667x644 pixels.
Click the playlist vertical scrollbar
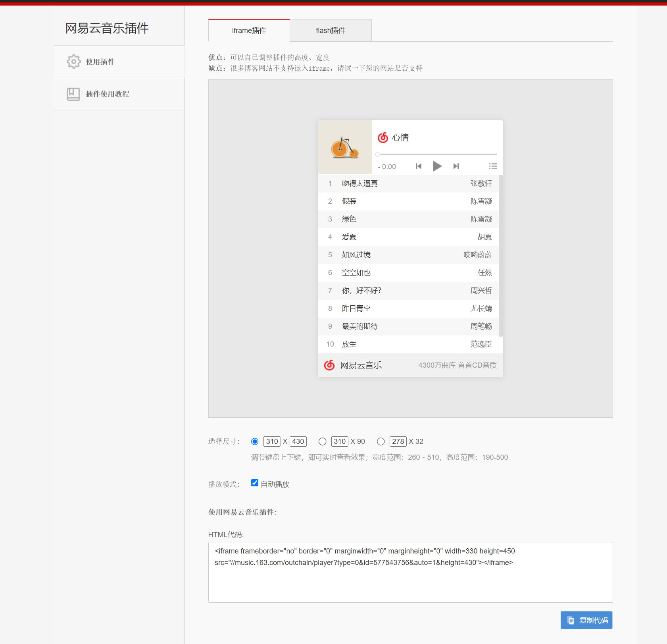click(x=501, y=256)
